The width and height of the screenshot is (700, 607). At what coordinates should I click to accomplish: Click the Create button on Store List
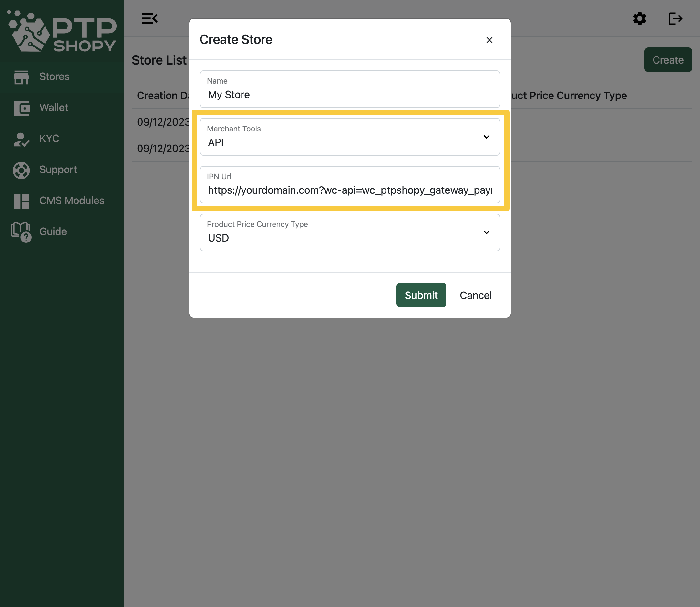point(668,60)
